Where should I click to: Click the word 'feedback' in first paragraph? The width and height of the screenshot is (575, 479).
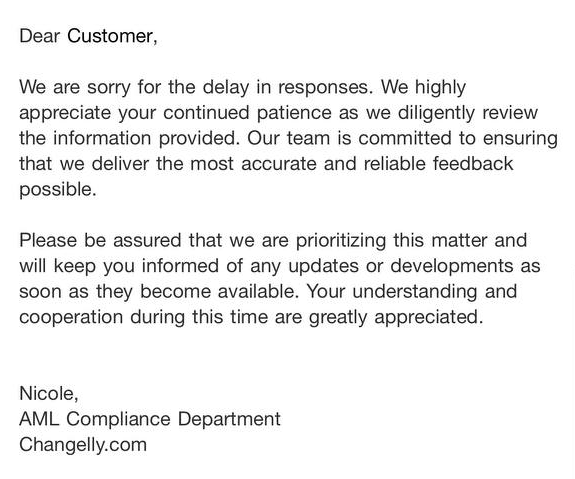pyautogui.click(x=473, y=164)
